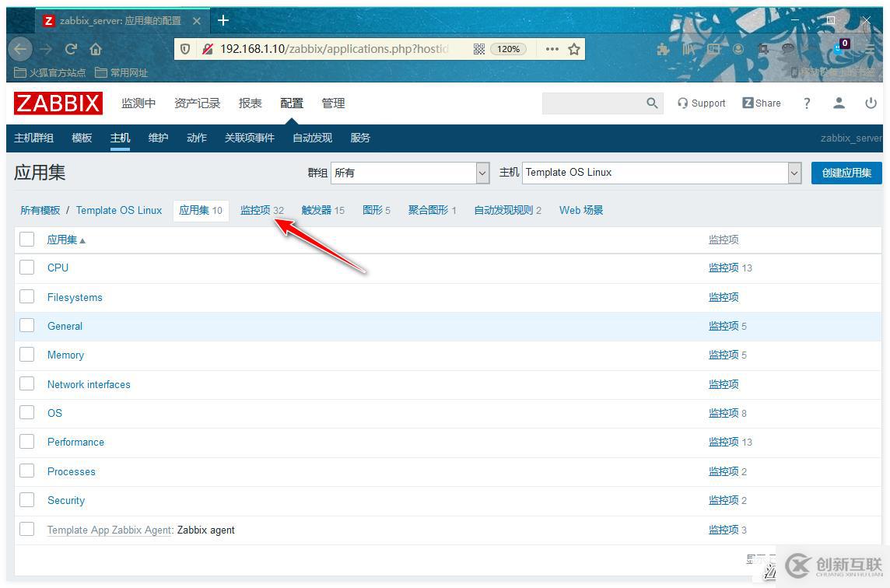890x588 pixels.
Task: Focus the Zabbix top search field
Action: pos(593,103)
